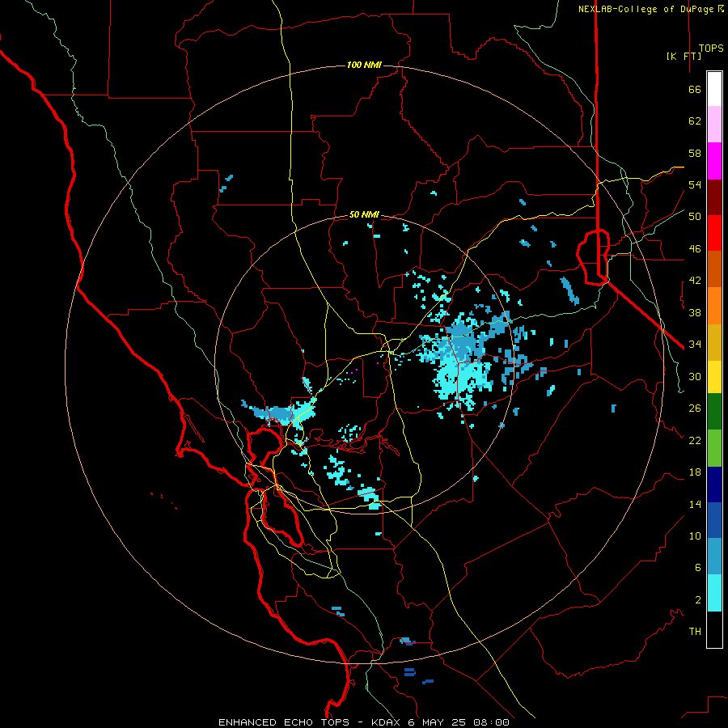Click the yellow 34 kft legend swatch
The width and height of the screenshot is (728, 728).
coord(714,377)
